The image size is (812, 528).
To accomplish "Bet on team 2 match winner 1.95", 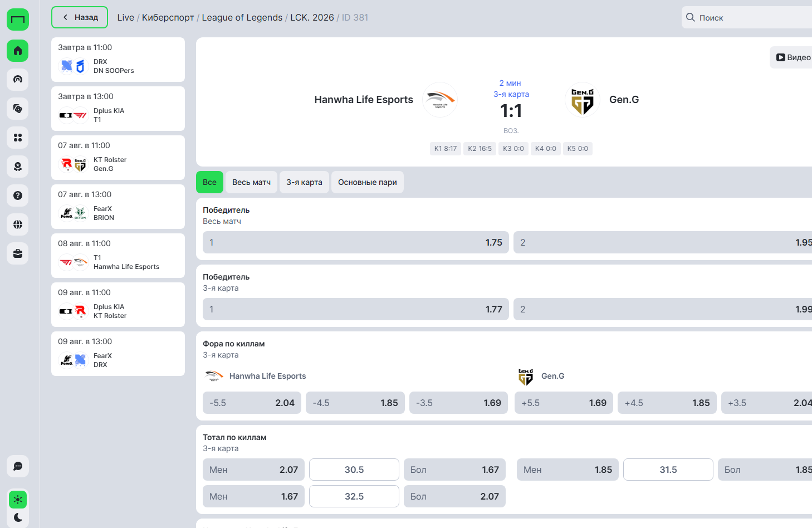I will click(x=663, y=242).
